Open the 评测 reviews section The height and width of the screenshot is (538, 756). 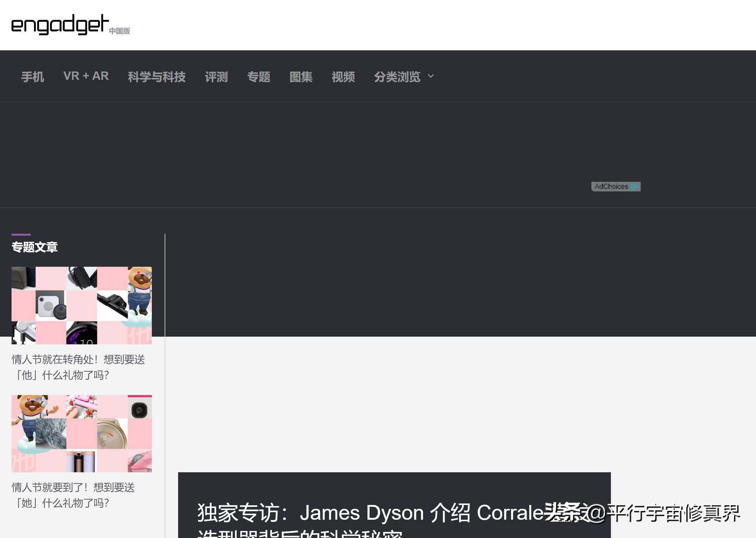(x=217, y=77)
